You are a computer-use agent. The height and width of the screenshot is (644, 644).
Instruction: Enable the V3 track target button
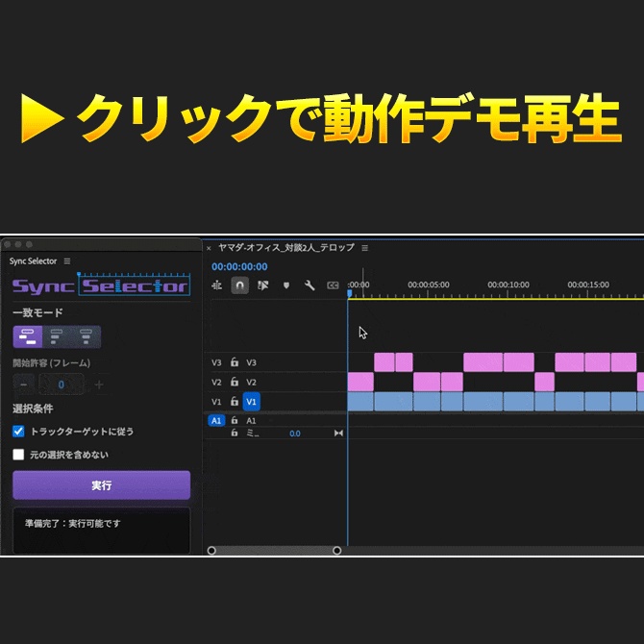tap(252, 362)
